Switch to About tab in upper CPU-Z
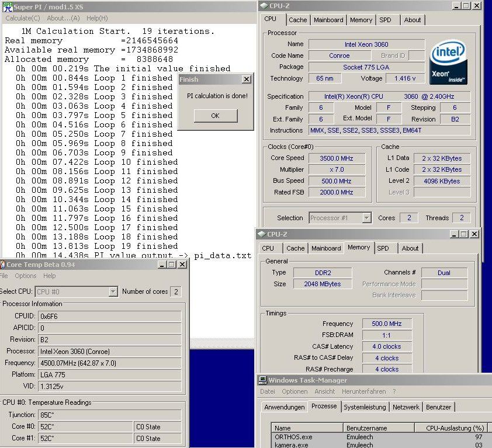Screen dimensions: 492x448 [413, 20]
